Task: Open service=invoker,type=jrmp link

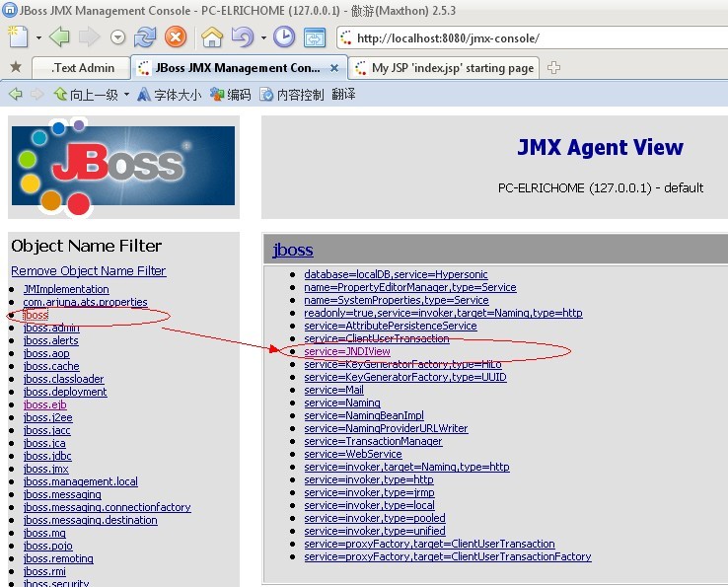Action: coord(369,492)
